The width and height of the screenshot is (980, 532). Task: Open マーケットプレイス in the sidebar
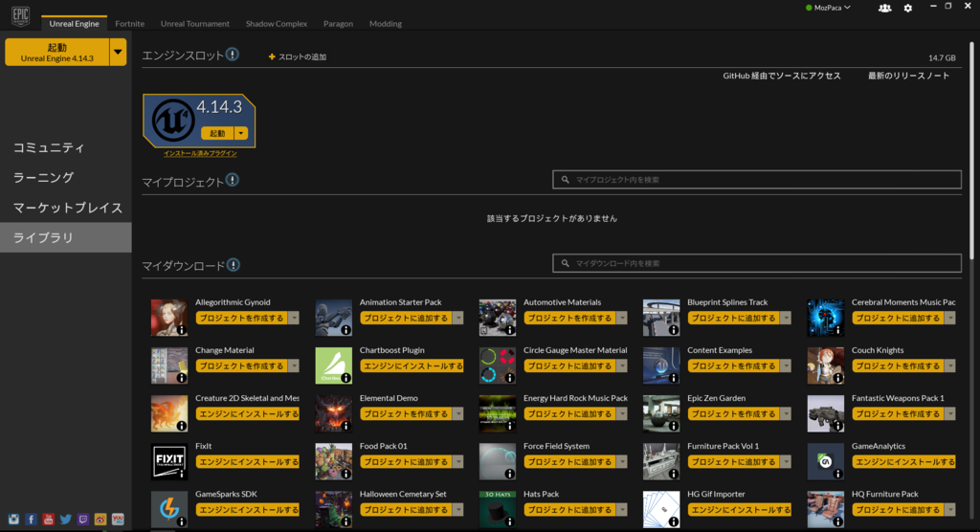66,208
